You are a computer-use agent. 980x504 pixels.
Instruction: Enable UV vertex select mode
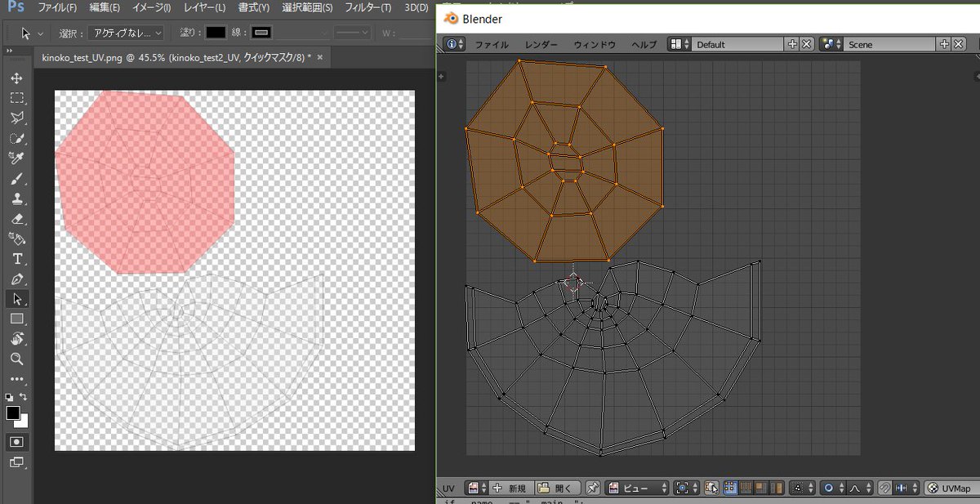click(729, 488)
